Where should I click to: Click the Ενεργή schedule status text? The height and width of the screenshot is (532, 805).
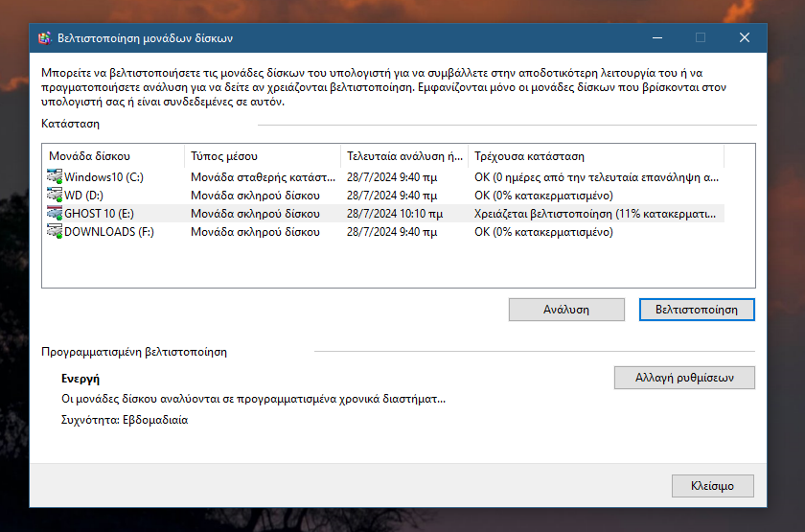pos(80,379)
